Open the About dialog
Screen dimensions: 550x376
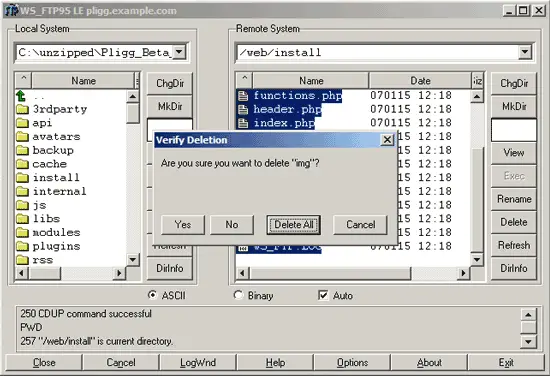click(429, 362)
